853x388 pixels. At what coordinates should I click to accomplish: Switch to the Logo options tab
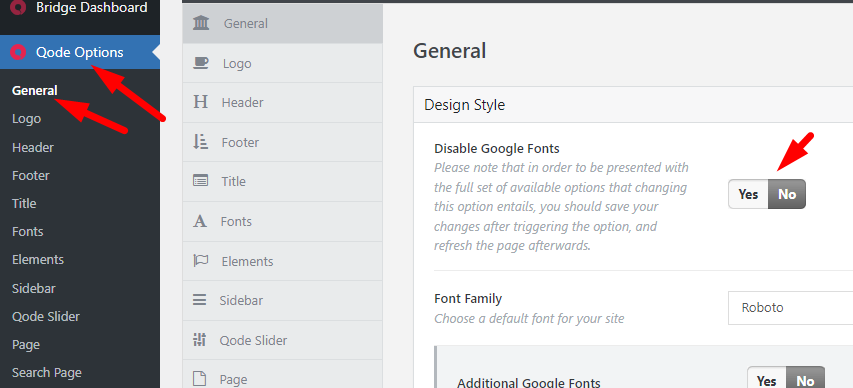tap(282, 63)
